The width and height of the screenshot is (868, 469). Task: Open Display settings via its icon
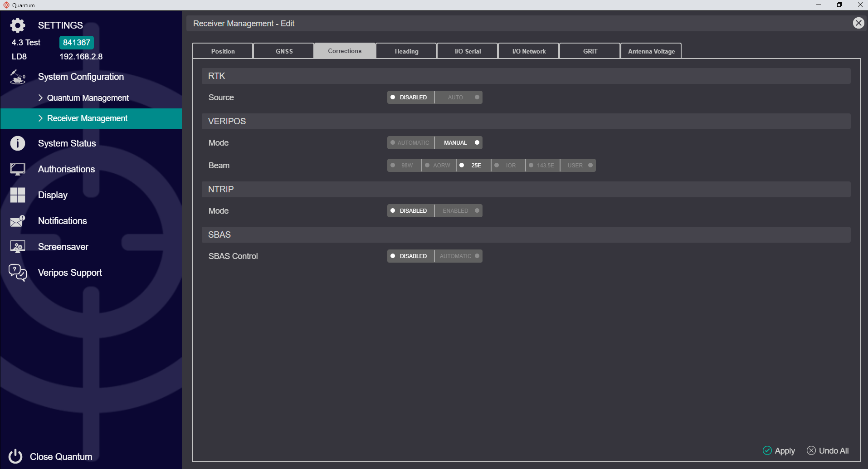(17, 195)
